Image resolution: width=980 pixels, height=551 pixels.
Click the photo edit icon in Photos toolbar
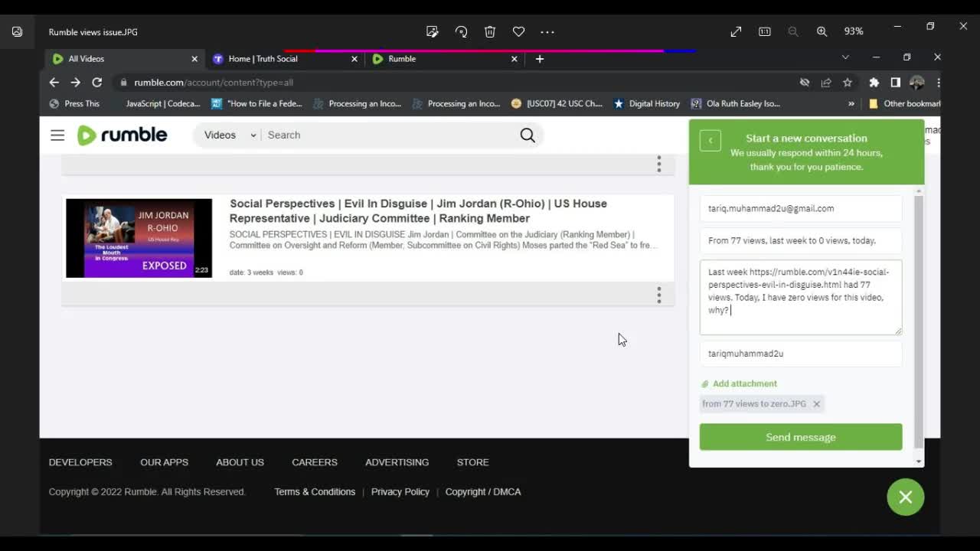[x=433, y=31]
